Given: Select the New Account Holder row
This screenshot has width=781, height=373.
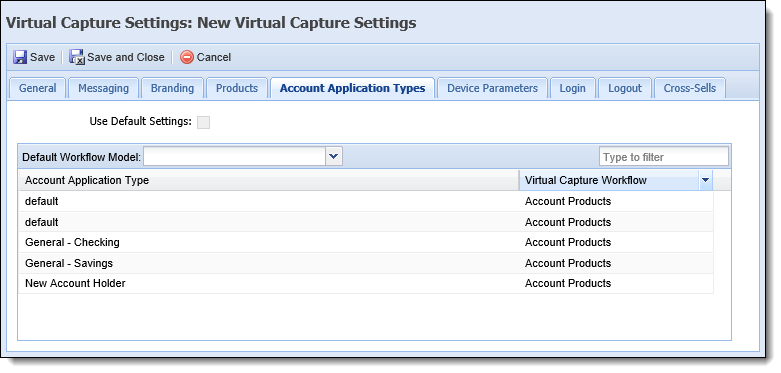Looking at the screenshot, I should [366, 283].
